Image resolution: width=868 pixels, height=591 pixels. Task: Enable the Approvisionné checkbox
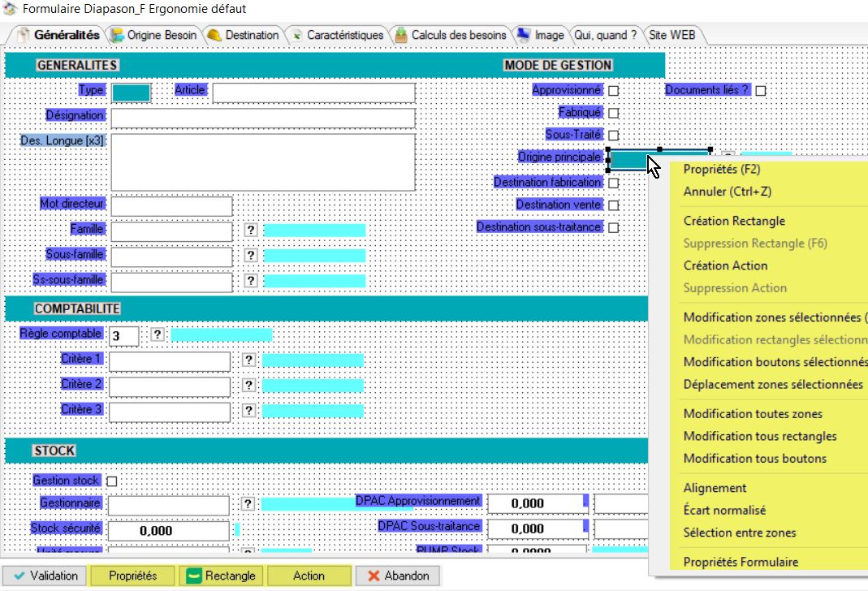(x=614, y=90)
